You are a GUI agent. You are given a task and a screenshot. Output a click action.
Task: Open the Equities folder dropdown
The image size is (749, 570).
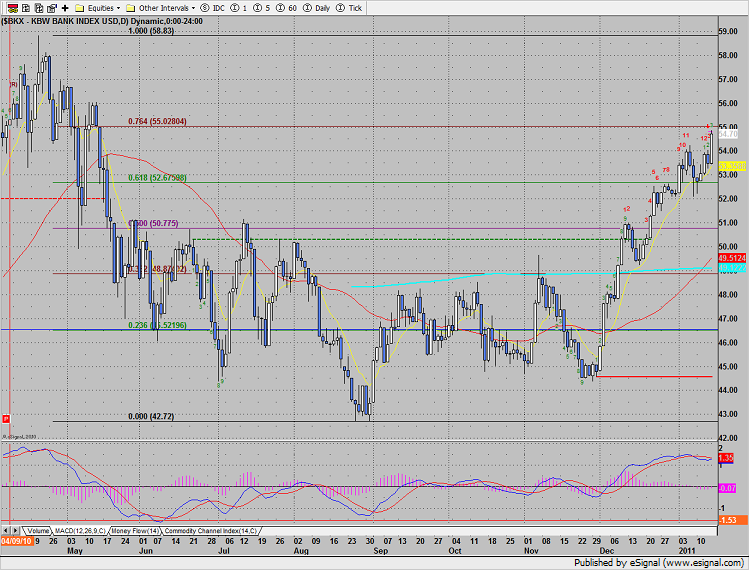95,6
